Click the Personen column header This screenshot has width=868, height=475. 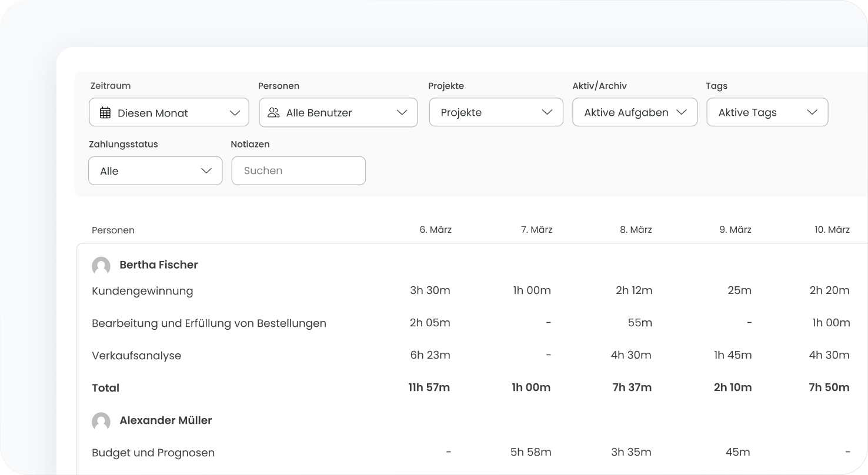113,230
